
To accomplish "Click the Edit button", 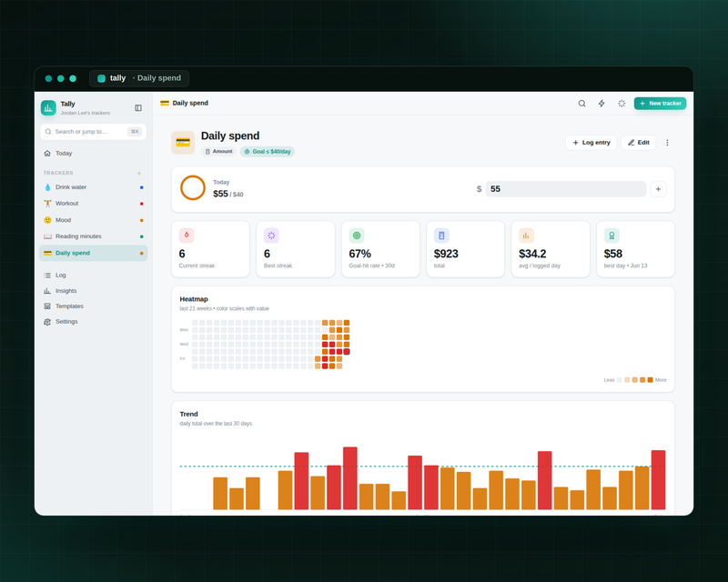I will (639, 143).
